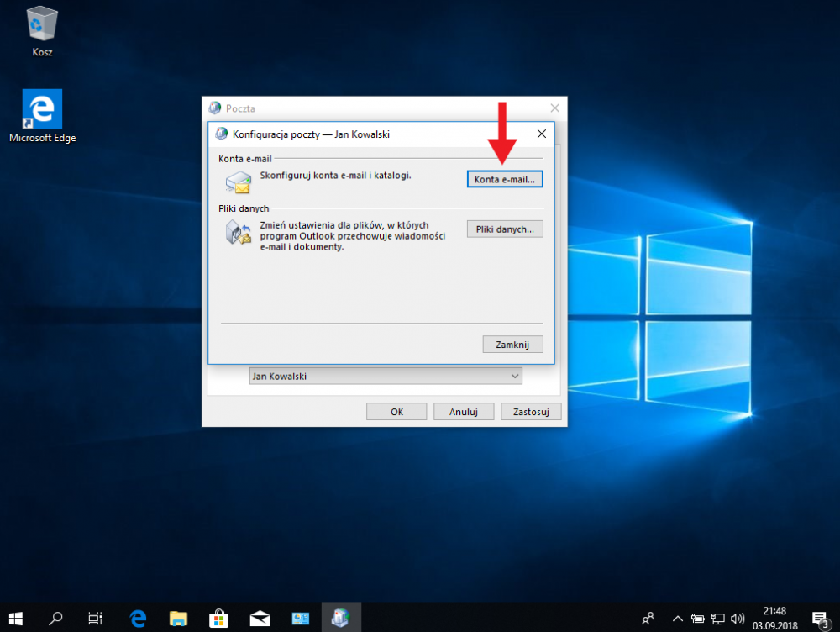Click the battery power tray icon
The width and height of the screenshot is (840, 632).
[x=697, y=619]
